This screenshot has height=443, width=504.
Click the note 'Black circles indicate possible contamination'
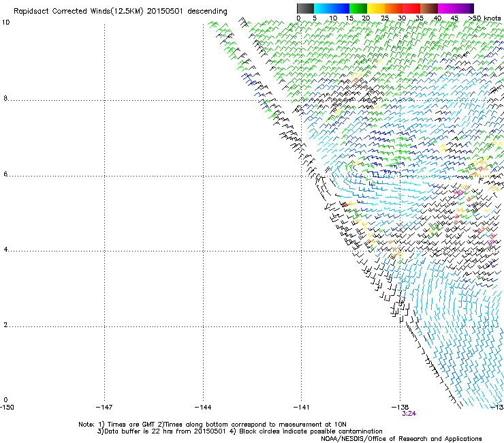click(311, 431)
